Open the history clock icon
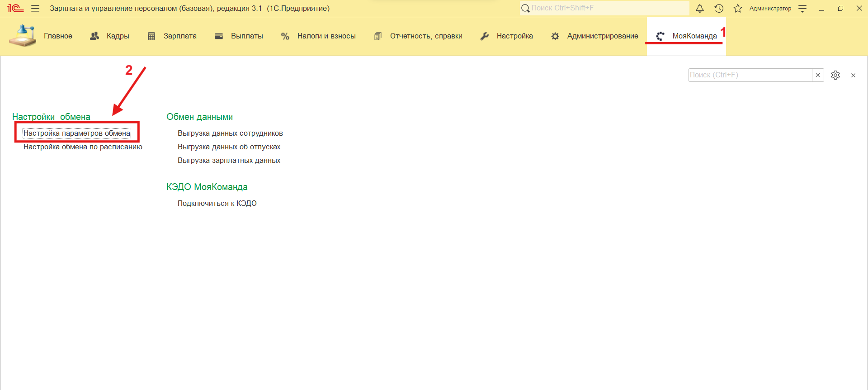The image size is (868, 390). coord(719,9)
